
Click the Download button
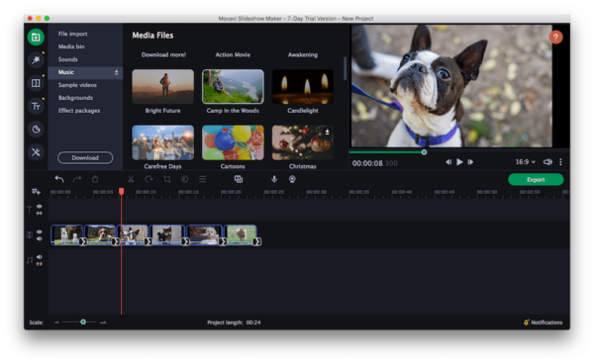coord(85,158)
